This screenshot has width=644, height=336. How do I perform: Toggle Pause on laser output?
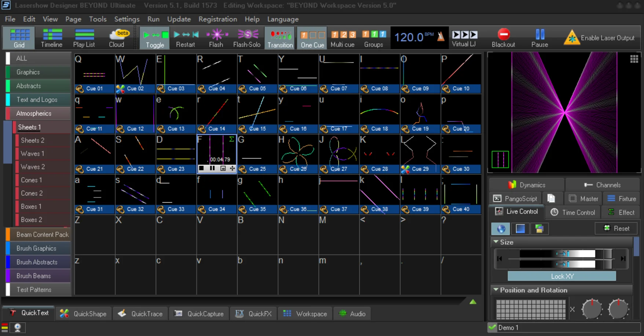[540, 38]
